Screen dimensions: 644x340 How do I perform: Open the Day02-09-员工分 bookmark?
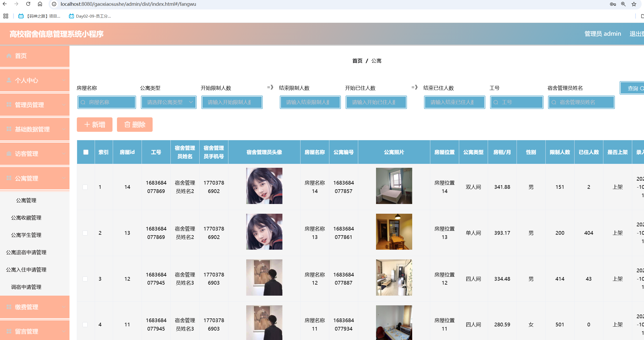tap(90, 16)
